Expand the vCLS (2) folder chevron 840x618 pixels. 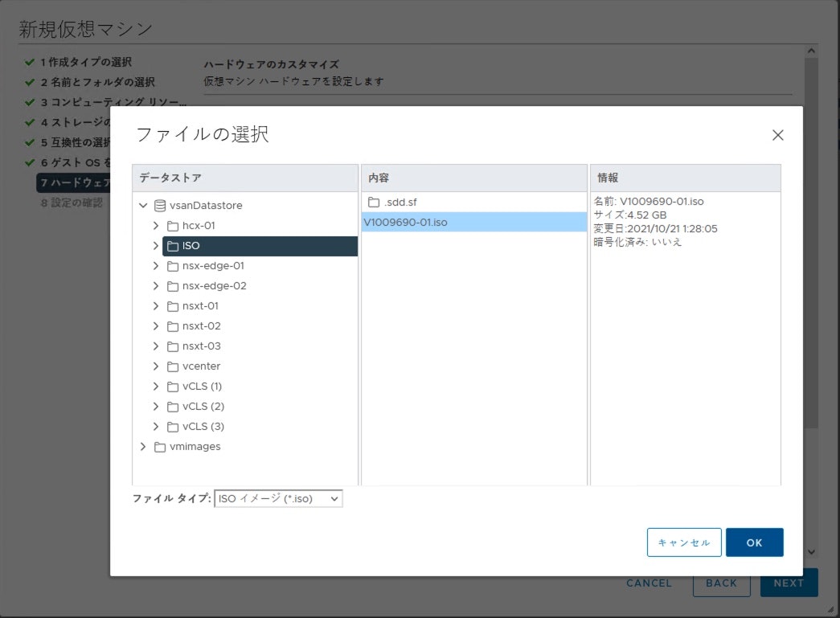155,406
